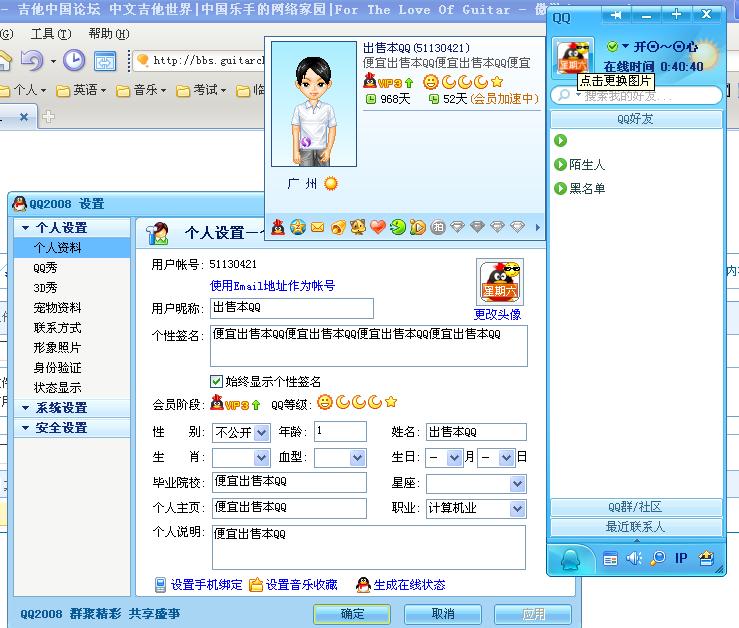Toggle 始终显示个性签名 checkbox

(x=216, y=381)
